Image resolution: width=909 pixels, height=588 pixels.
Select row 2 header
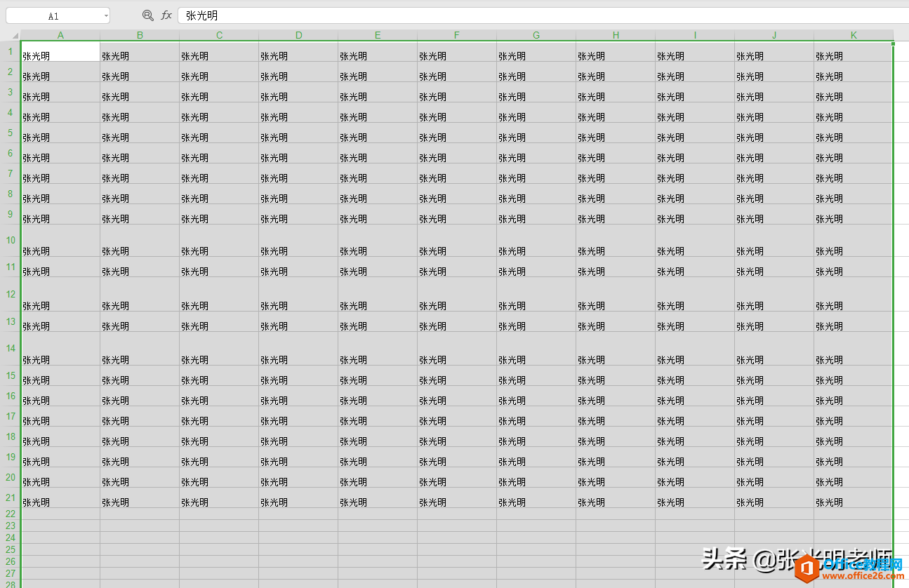click(x=11, y=72)
